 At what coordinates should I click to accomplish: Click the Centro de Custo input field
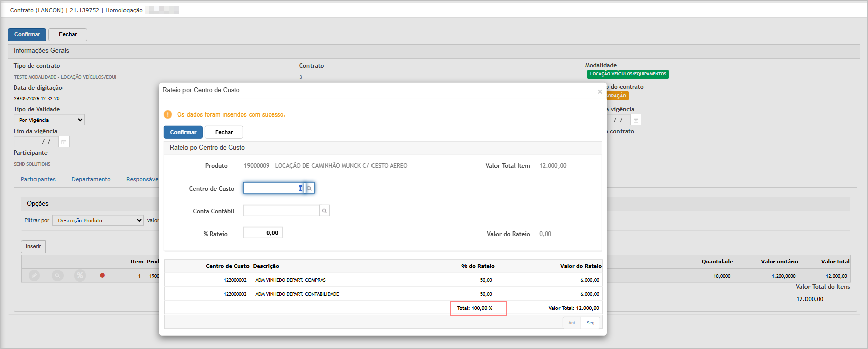click(x=274, y=188)
